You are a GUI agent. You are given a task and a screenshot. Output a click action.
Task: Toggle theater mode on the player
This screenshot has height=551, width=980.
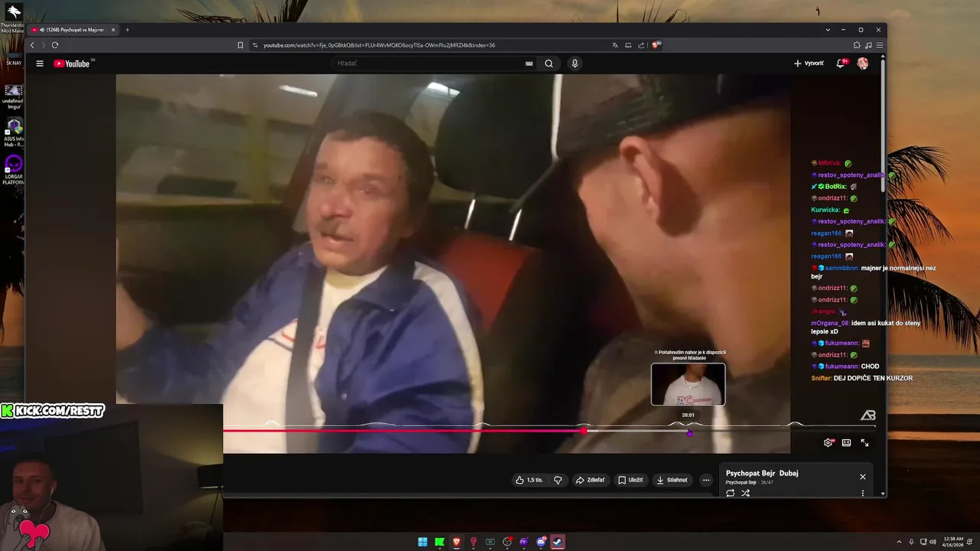pos(846,442)
